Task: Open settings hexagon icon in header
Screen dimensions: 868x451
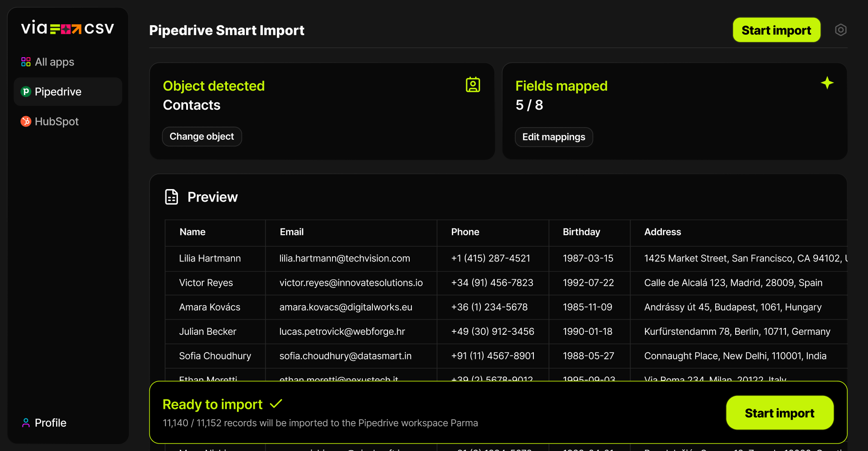Action: coord(841,30)
